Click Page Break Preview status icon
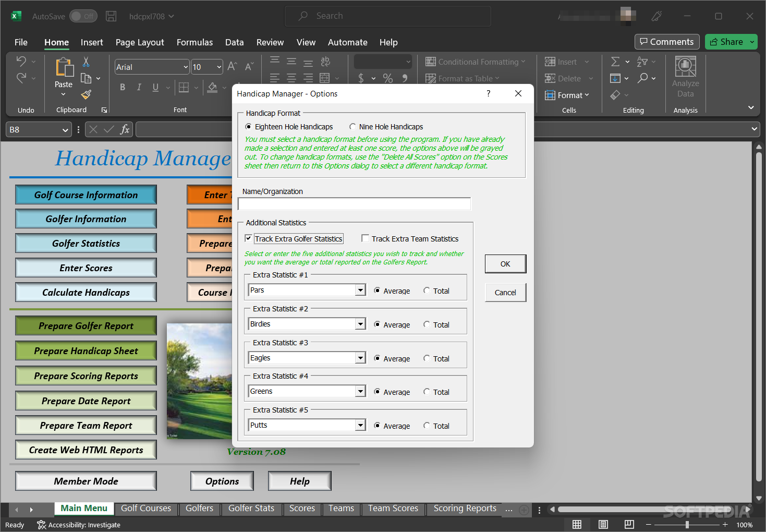 pyautogui.click(x=629, y=524)
